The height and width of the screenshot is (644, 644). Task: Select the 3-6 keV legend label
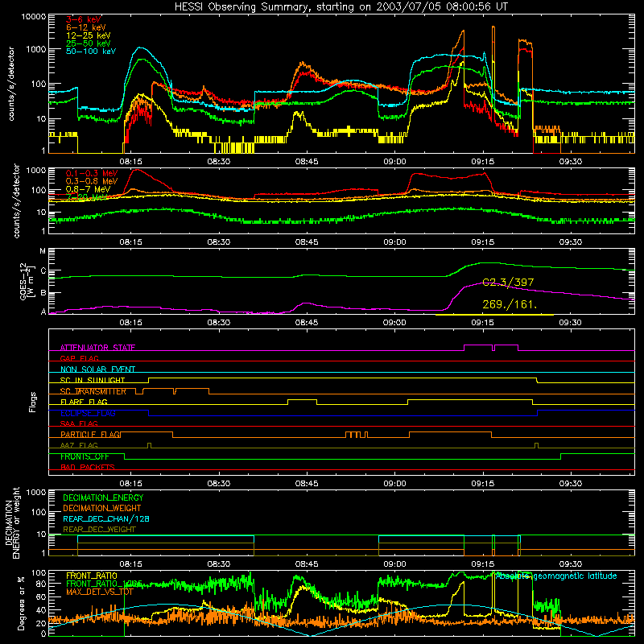click(x=84, y=19)
